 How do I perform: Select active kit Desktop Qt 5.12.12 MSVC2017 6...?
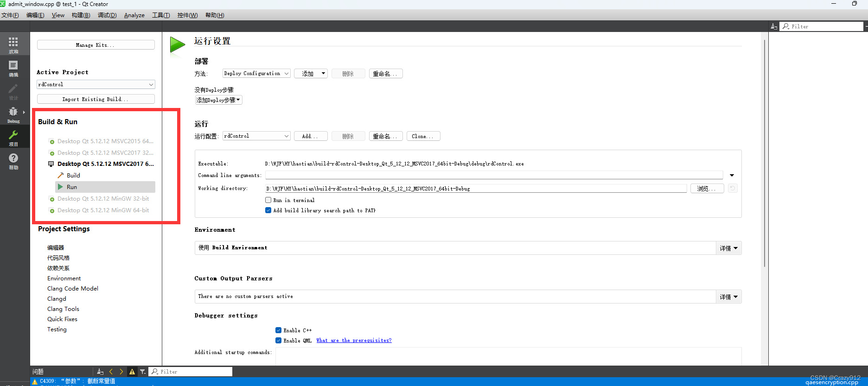click(102, 164)
